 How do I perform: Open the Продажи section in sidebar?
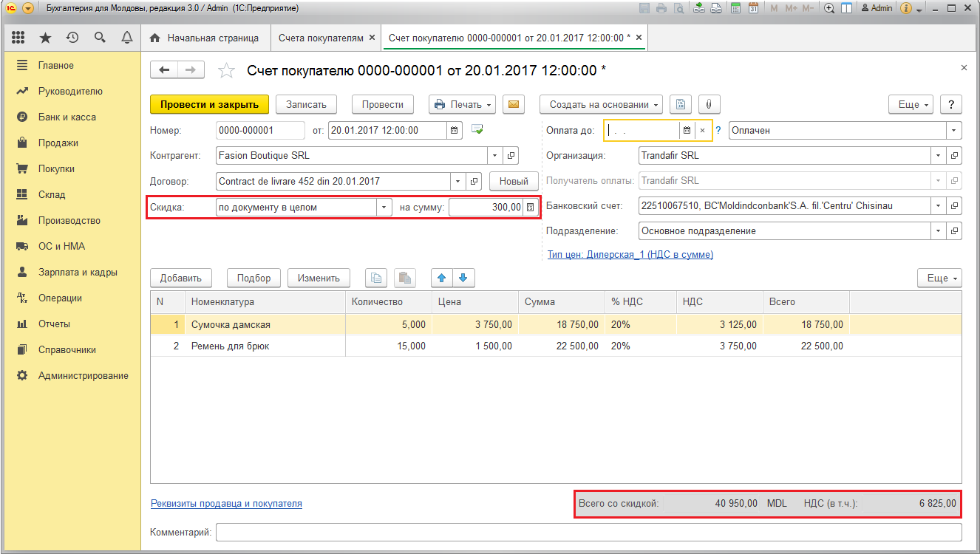58,143
